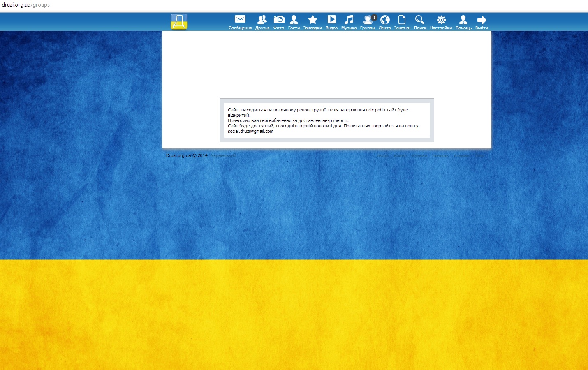Screen dimensions: 588x370
Task: Open Лента (Feed) globe icon
Action: pos(384,20)
